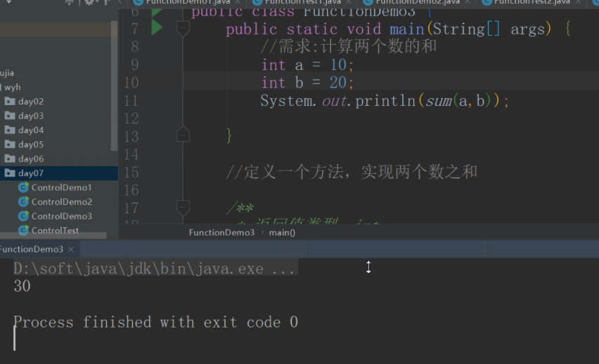Switch to FunctionDemo1.java editor tab
The width and height of the screenshot is (599, 364).
187,2
